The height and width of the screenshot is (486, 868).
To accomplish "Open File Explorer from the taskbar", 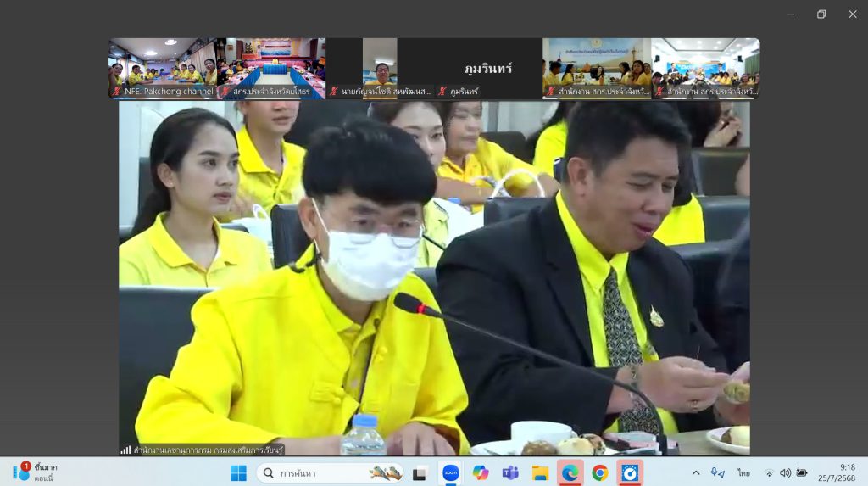I will point(540,472).
